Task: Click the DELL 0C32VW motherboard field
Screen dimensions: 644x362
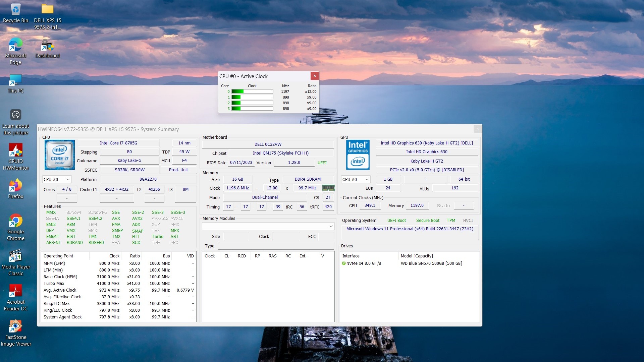Action: coord(268,144)
